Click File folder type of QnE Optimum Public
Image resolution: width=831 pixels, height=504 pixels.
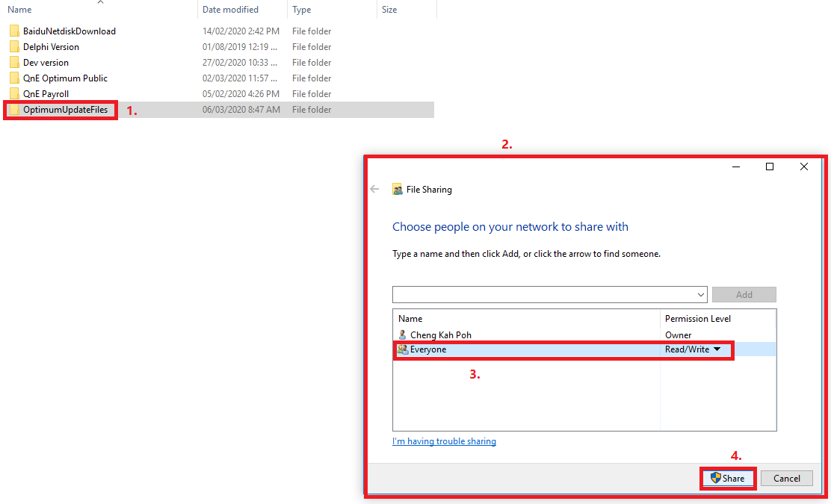[312, 78]
